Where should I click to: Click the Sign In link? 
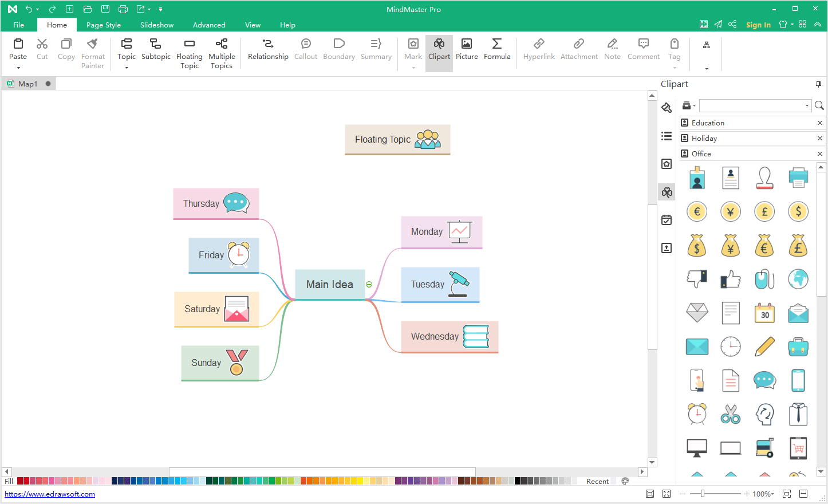758,25
